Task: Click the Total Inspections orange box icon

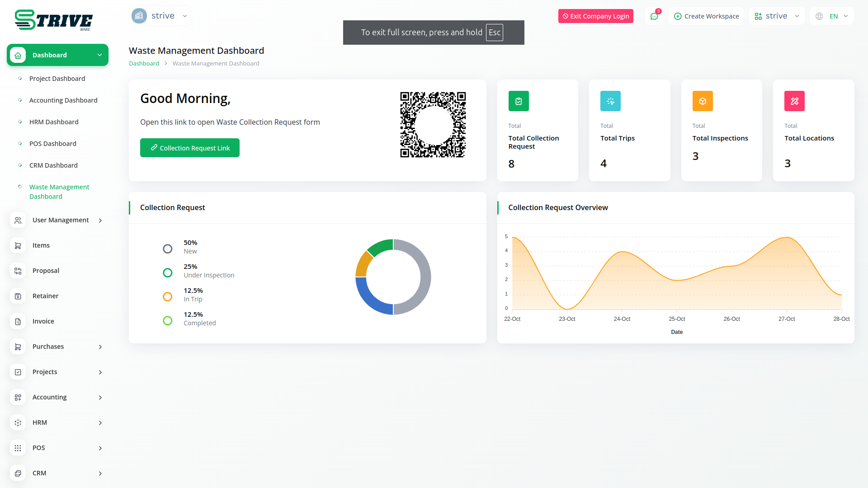Action: 703,101
